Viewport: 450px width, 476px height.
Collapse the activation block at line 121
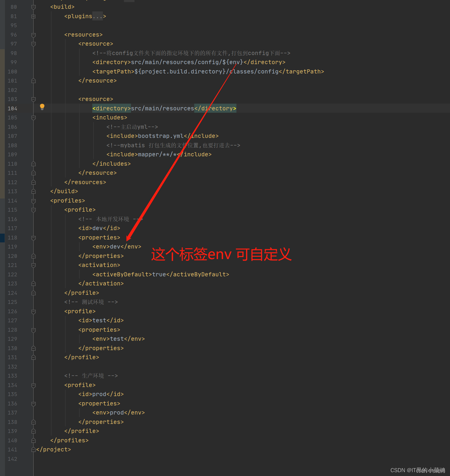(x=33, y=265)
